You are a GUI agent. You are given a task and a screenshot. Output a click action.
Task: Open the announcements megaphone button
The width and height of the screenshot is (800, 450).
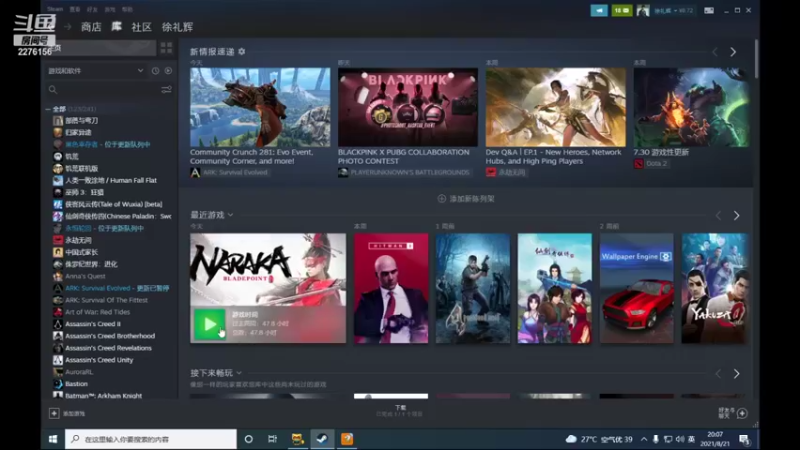[599, 10]
